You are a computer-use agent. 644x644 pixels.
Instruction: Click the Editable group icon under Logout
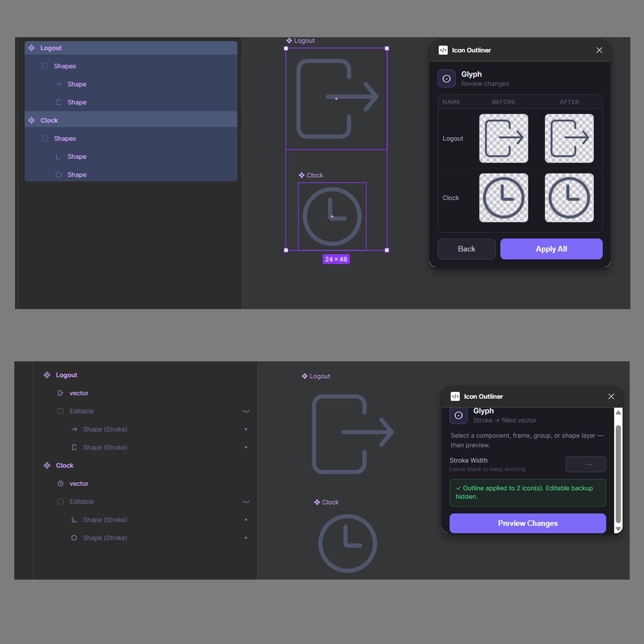pos(60,411)
